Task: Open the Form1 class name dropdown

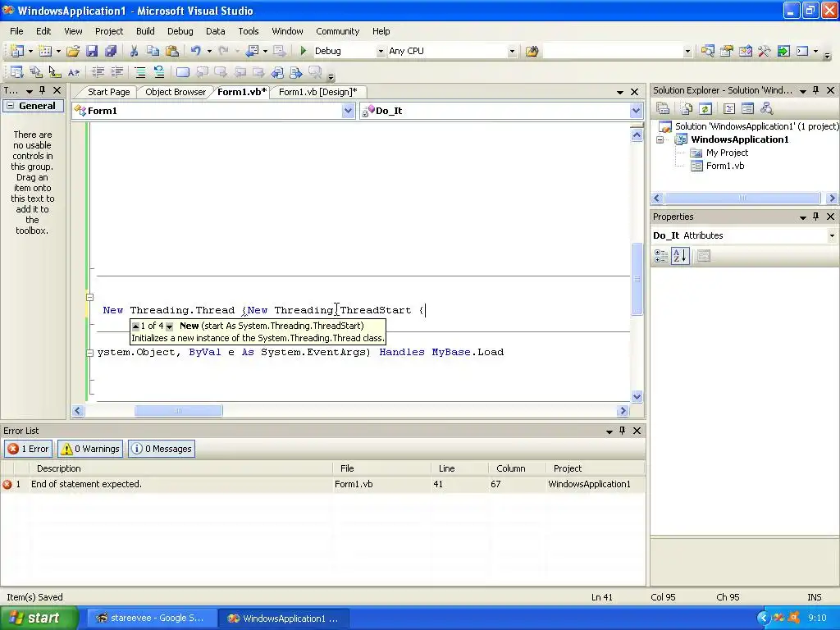Action: (x=348, y=111)
